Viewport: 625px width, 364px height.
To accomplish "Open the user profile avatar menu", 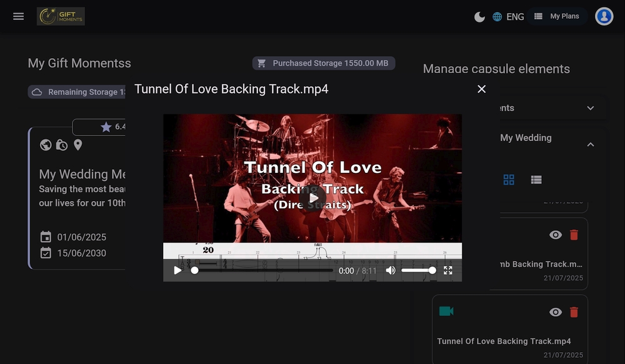I will pyautogui.click(x=604, y=16).
